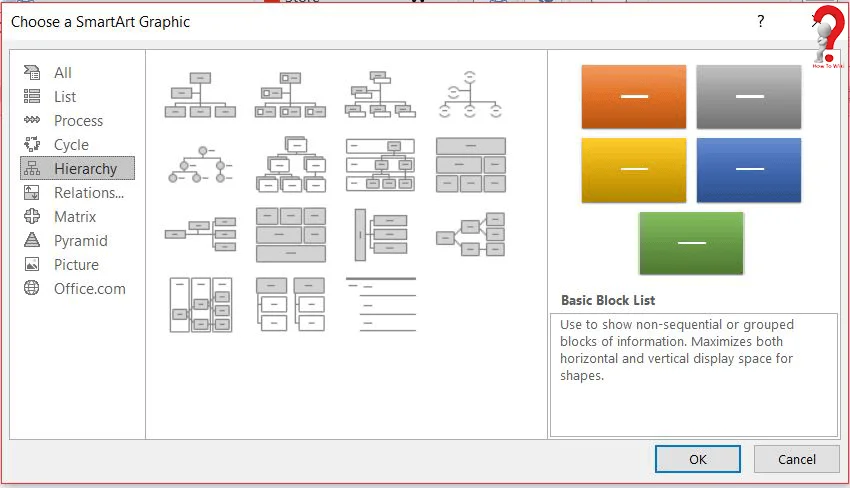
Task: Click the Pyramid category icon
Action: click(x=32, y=240)
